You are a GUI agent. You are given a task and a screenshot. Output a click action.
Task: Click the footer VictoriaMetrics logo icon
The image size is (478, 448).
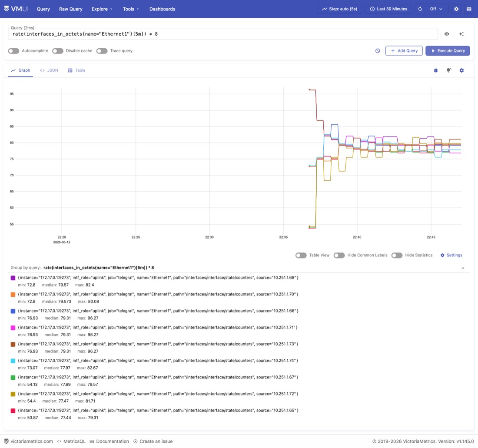pyautogui.click(x=6, y=441)
